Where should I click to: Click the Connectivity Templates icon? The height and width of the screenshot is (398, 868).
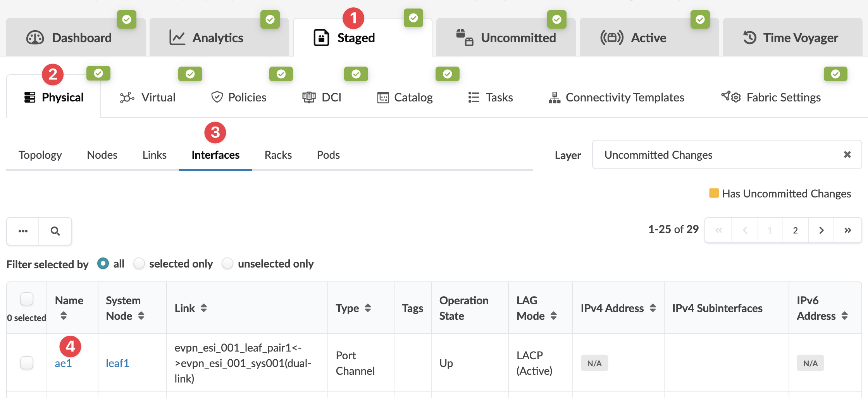pos(555,98)
